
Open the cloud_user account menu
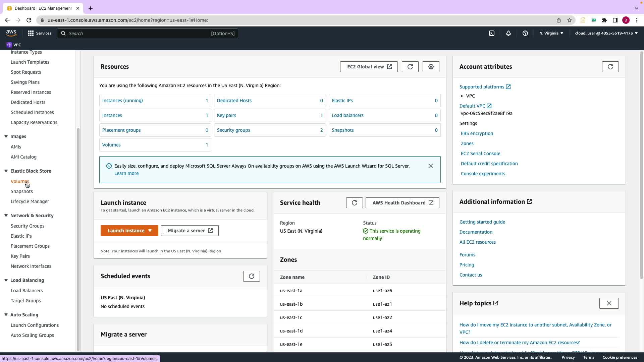click(606, 33)
